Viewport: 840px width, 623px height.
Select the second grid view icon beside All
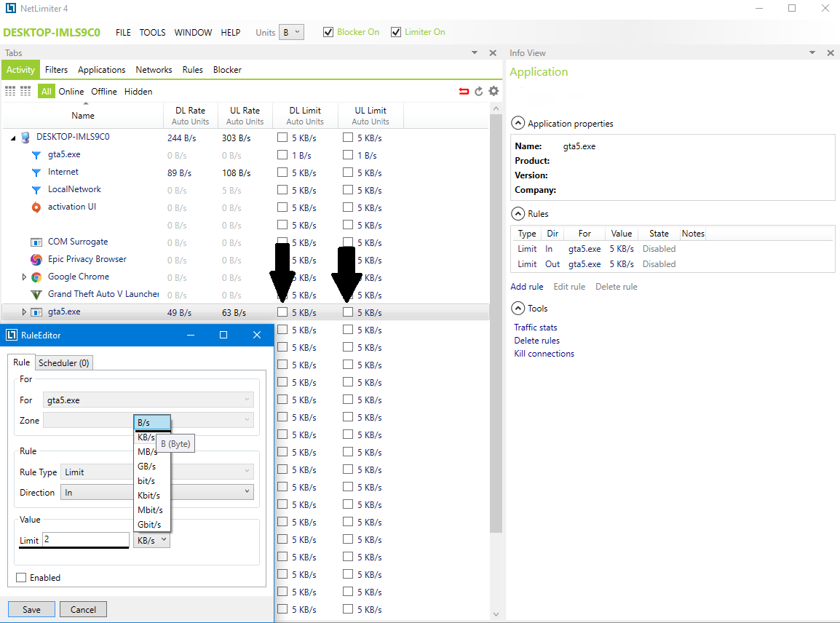click(x=25, y=91)
